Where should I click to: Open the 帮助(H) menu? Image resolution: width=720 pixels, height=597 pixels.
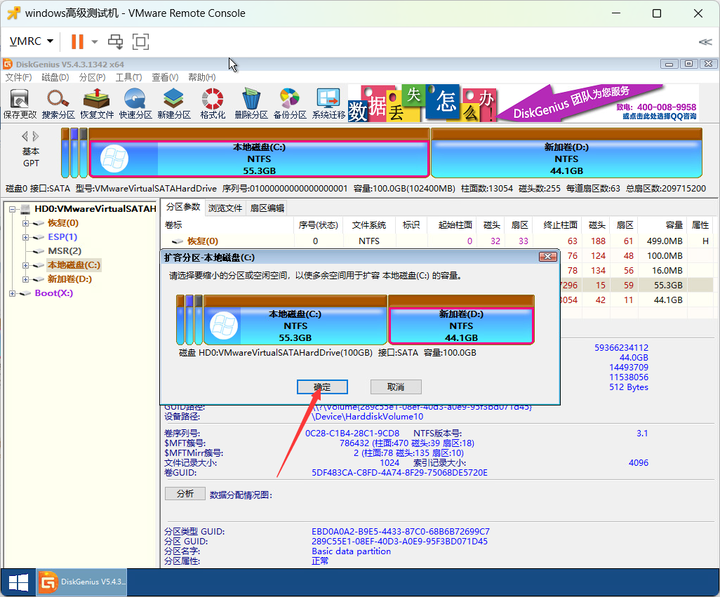coord(202,77)
